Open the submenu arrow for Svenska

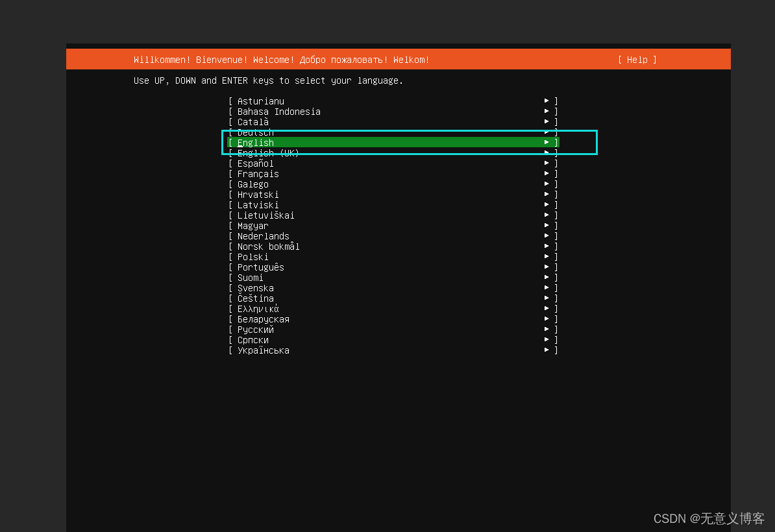[x=546, y=287]
